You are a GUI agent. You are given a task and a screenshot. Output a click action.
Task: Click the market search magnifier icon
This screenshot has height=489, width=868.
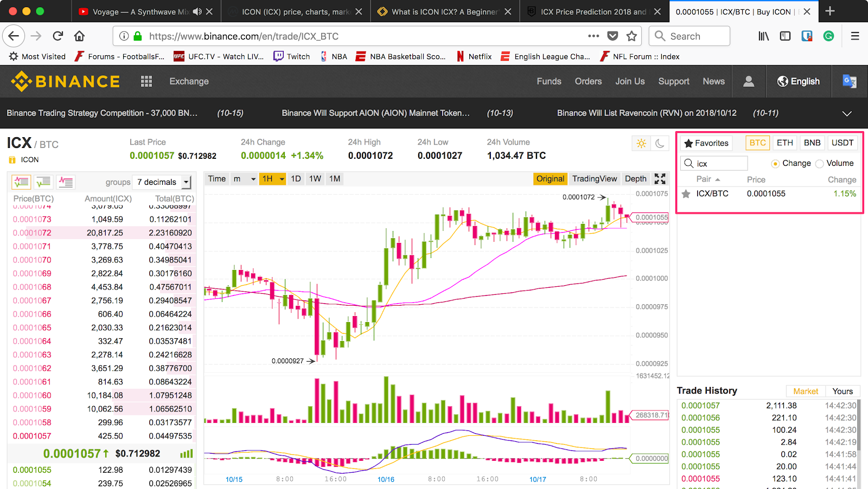(689, 163)
